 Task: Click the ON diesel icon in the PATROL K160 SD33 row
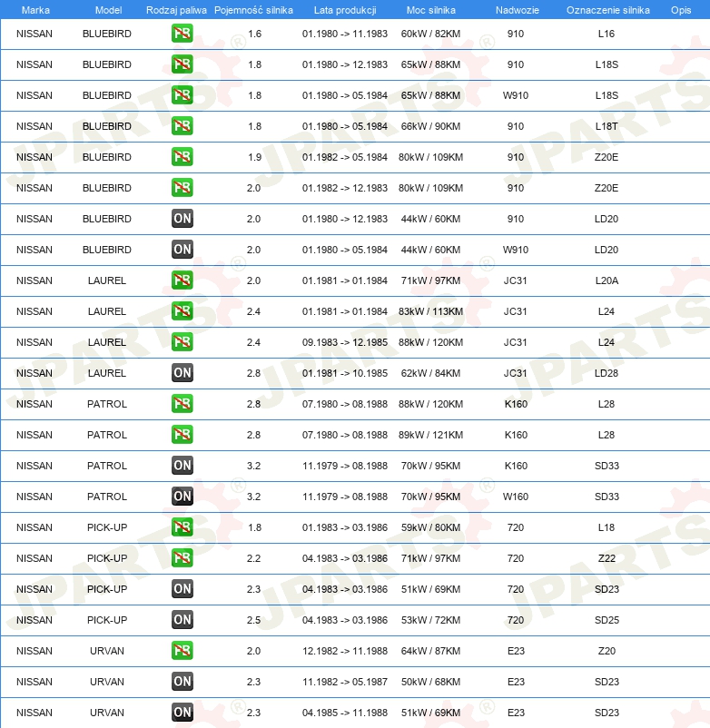[x=182, y=466]
